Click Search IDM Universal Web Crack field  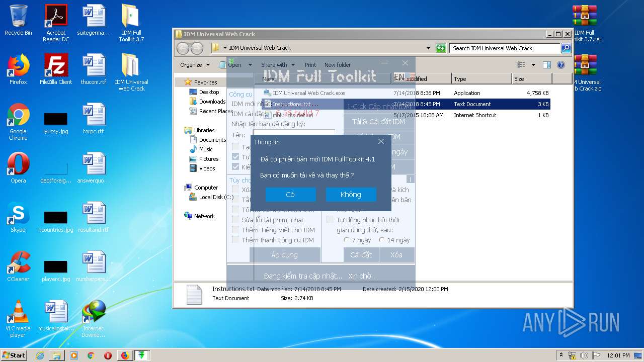click(x=505, y=48)
